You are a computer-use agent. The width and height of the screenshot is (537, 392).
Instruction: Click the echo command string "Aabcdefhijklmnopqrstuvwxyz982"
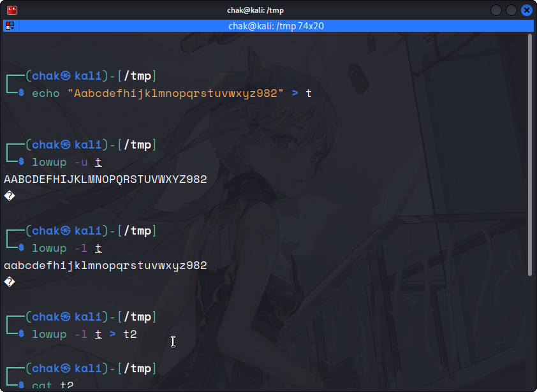click(175, 93)
